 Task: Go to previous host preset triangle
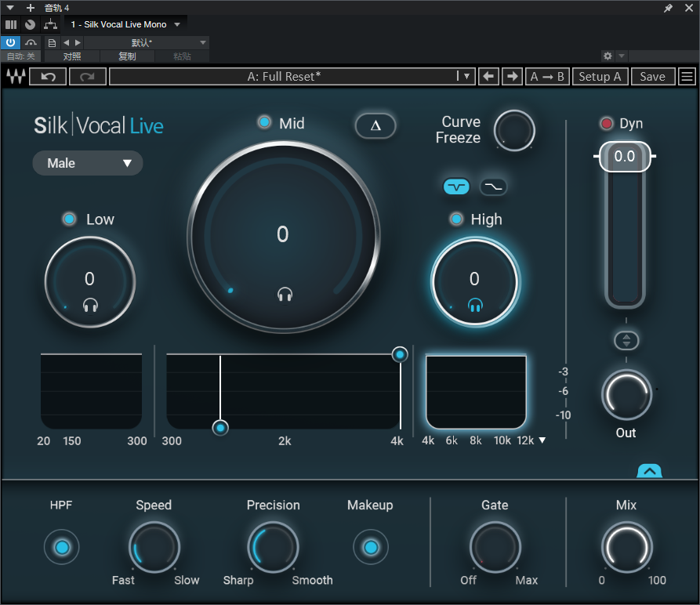67,43
